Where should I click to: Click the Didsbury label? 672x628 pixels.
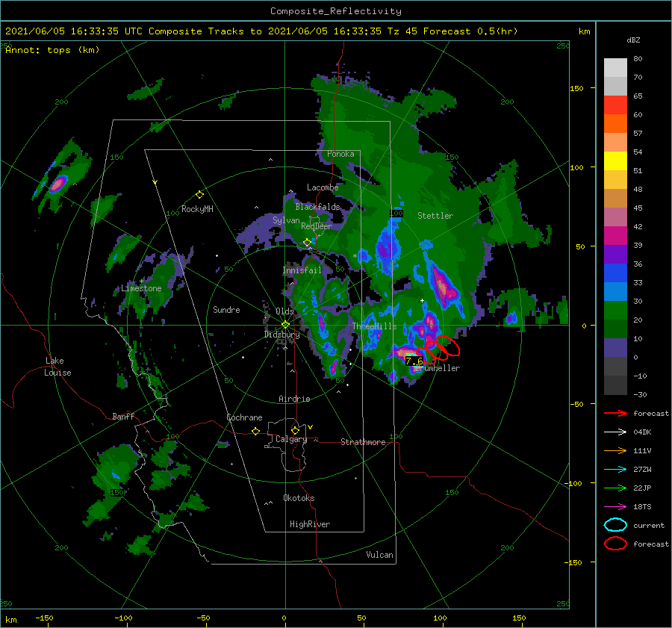pos(281,335)
